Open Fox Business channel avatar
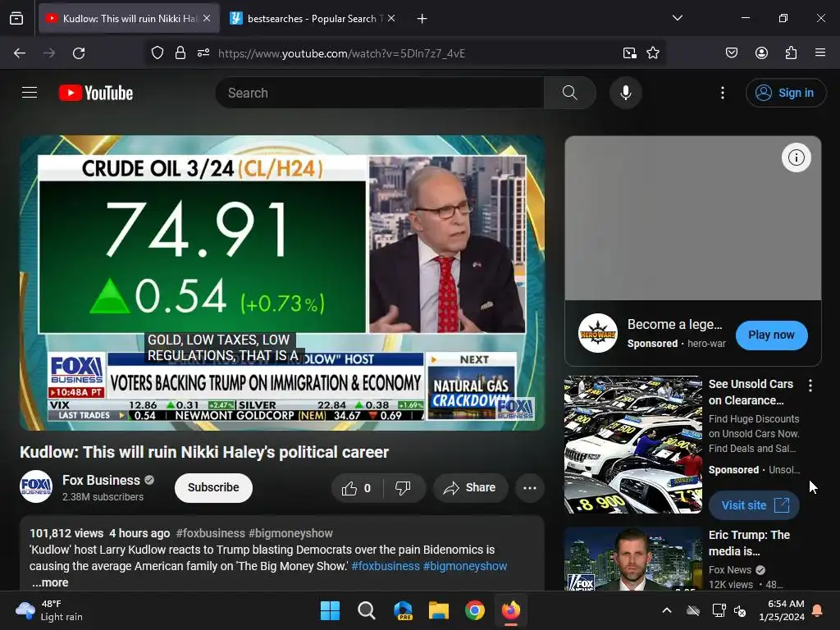The height and width of the screenshot is (630, 840). pyautogui.click(x=36, y=486)
